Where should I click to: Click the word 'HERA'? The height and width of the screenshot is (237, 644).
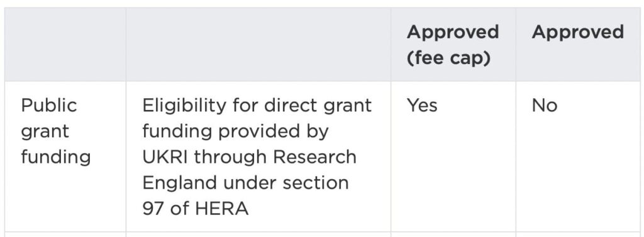[x=222, y=209]
